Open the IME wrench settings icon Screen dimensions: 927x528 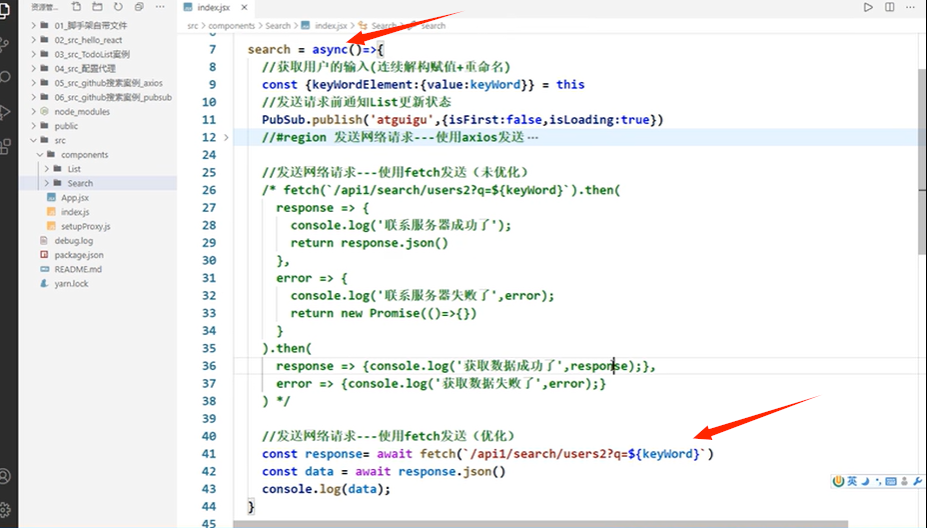918,481
